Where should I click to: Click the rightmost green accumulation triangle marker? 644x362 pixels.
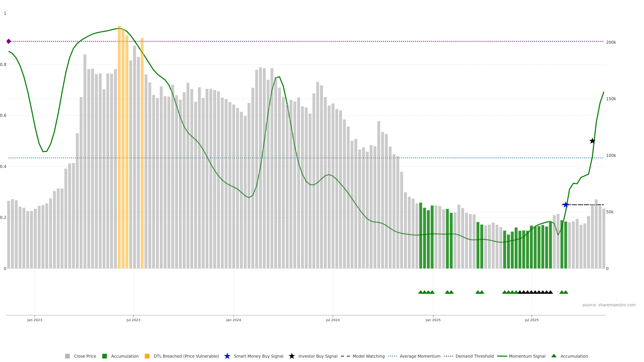(x=566, y=292)
